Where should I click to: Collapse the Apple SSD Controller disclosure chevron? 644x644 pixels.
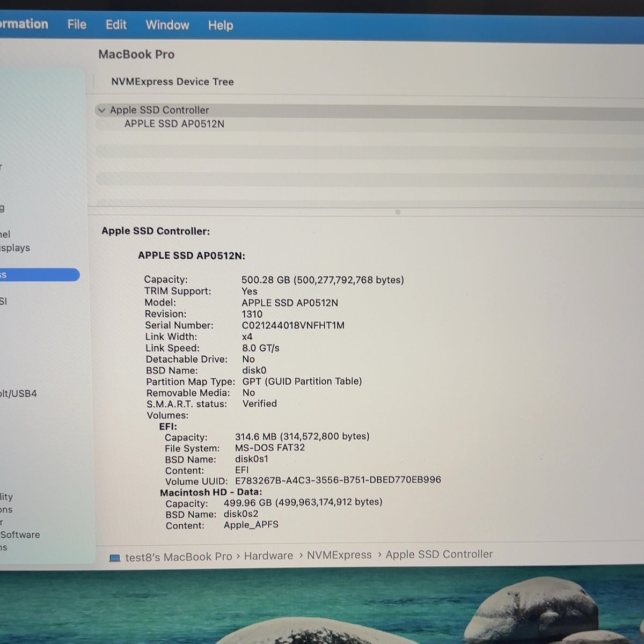point(102,111)
